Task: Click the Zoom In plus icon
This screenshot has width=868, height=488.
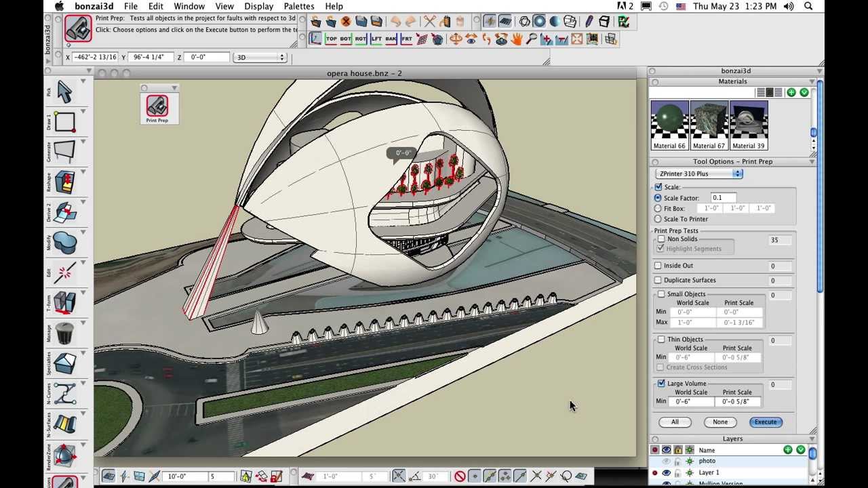Action: pyautogui.click(x=547, y=39)
